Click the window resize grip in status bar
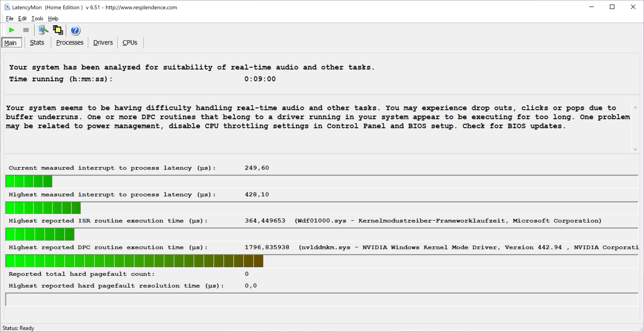This screenshot has width=644, height=332. [x=641, y=329]
